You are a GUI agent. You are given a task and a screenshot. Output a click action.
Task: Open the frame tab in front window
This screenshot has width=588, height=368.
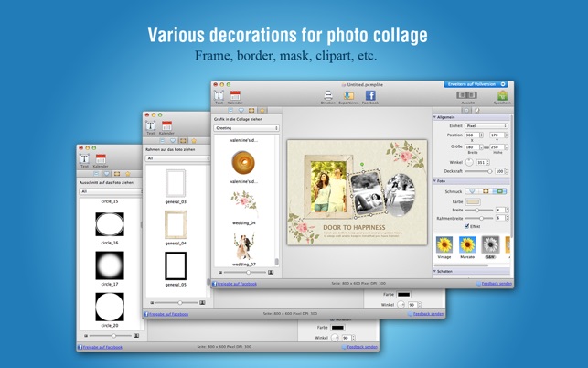251,111
